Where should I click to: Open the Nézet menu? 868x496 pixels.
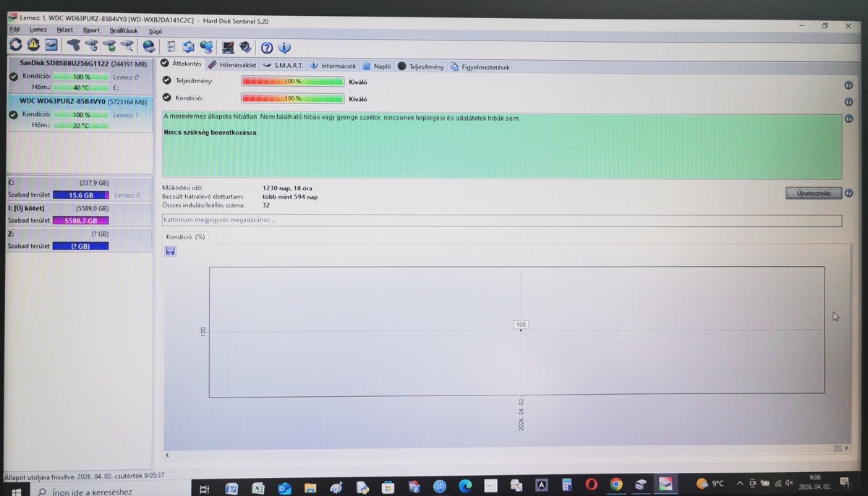click(x=64, y=30)
